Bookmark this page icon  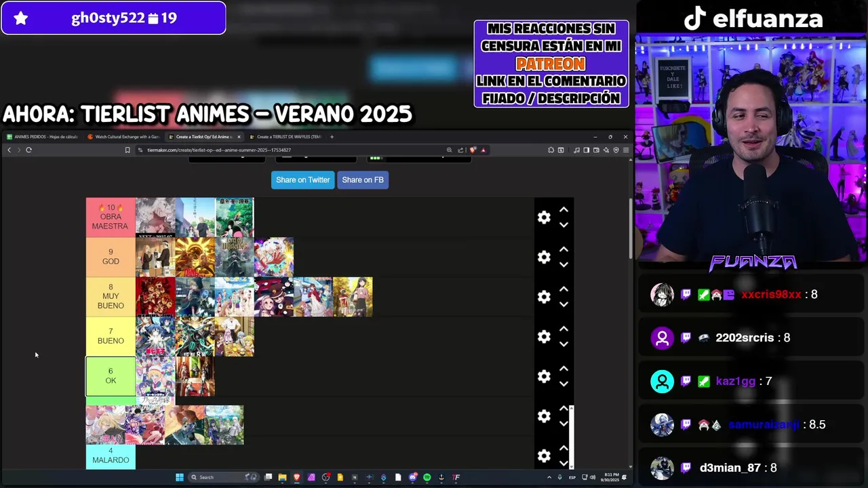coord(127,150)
